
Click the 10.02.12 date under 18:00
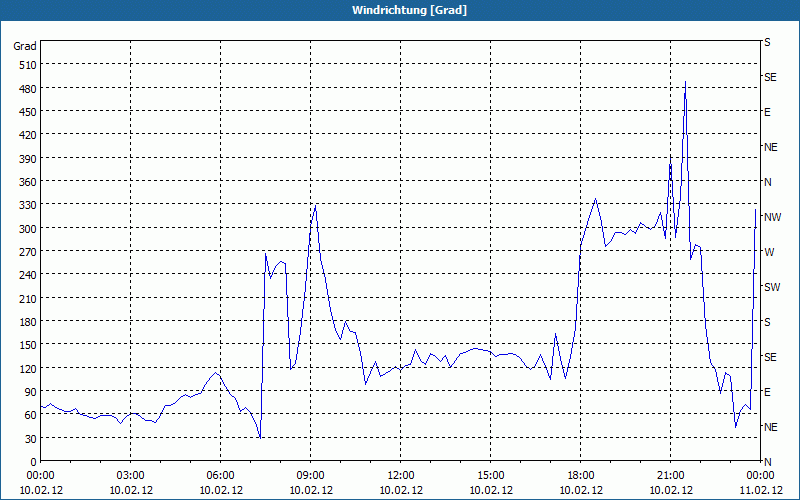[581, 490]
